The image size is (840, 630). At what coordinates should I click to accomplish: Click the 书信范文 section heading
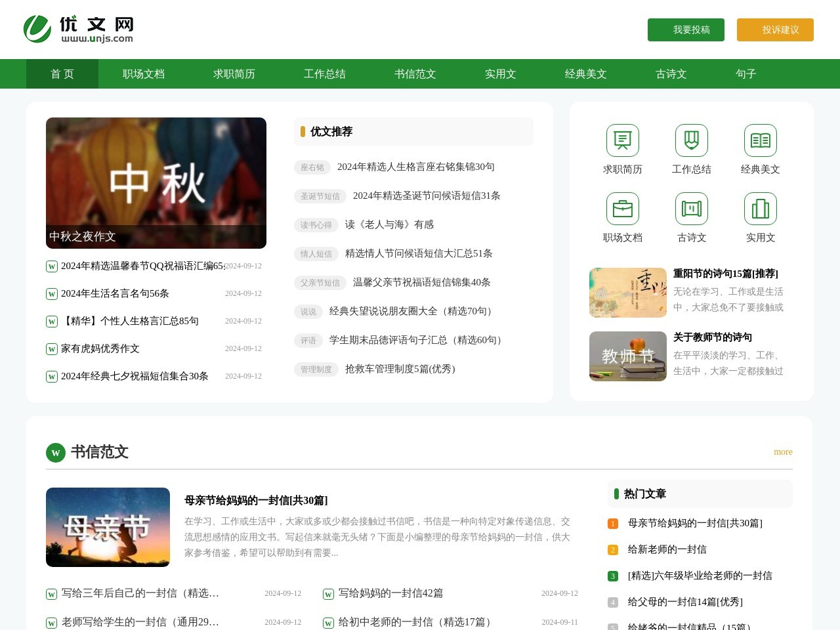coord(100,452)
